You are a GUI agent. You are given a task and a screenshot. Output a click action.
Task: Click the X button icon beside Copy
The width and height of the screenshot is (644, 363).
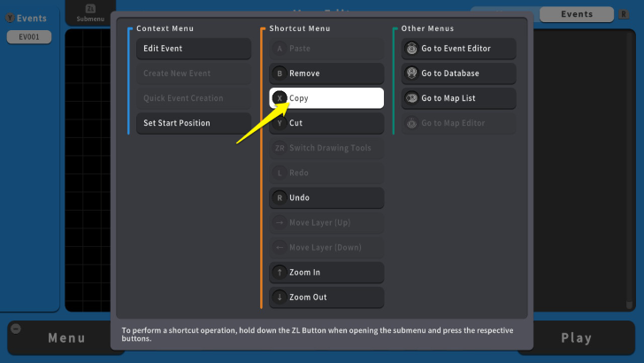pos(280,98)
